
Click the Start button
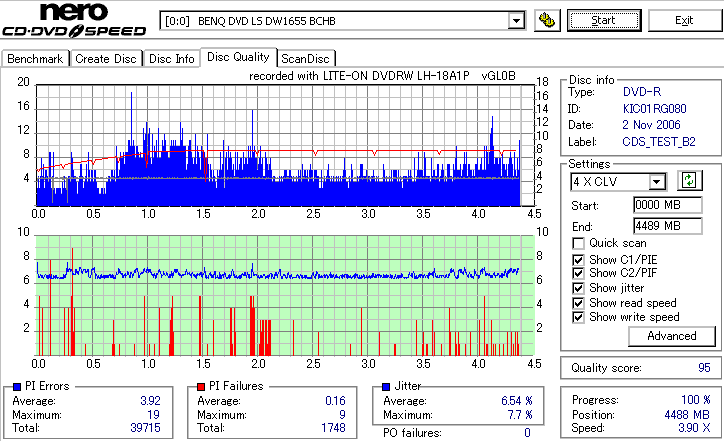[x=604, y=21]
